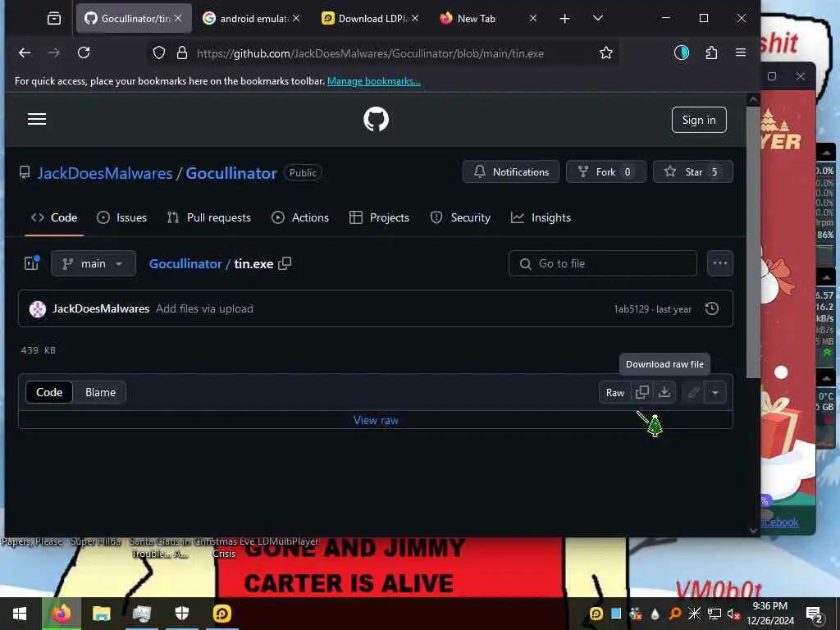Click Manage bookmarks link
Screen dimensions: 840x630
tap(374, 81)
